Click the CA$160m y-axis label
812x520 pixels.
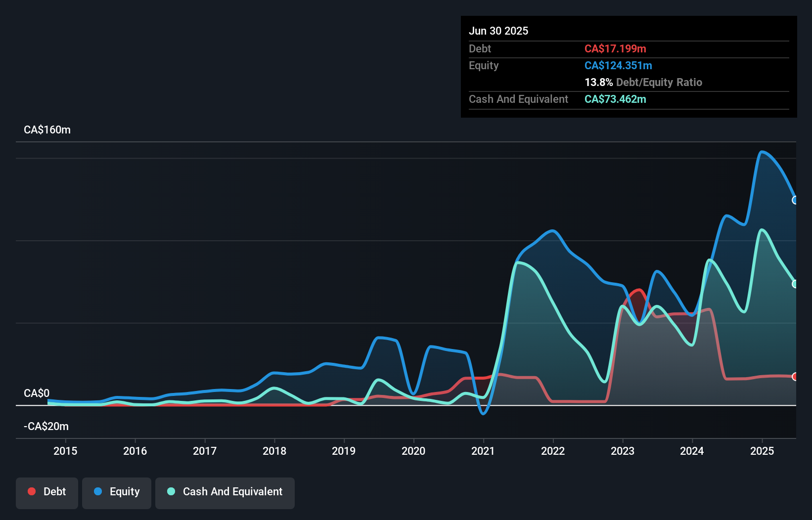pyautogui.click(x=47, y=130)
